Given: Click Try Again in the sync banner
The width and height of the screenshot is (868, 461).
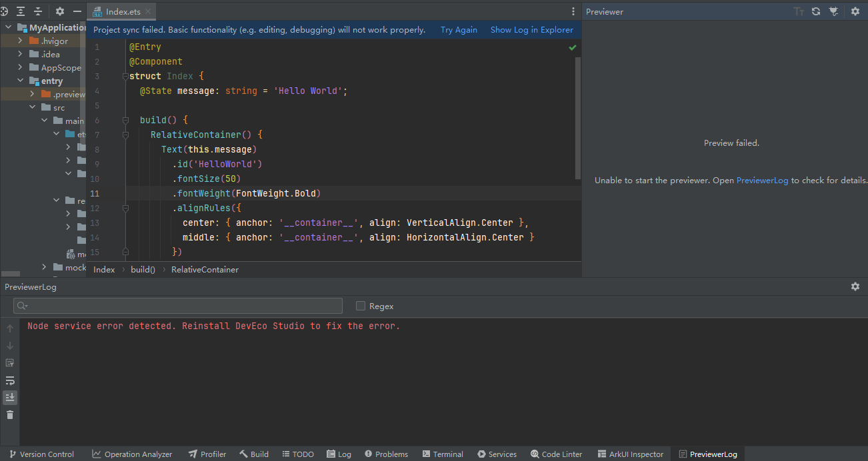Looking at the screenshot, I should click(459, 30).
